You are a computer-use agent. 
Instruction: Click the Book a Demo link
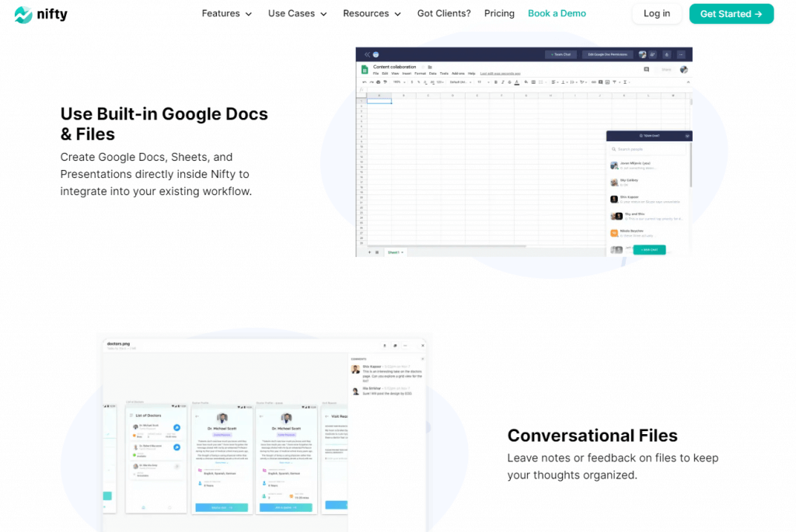[x=557, y=14]
